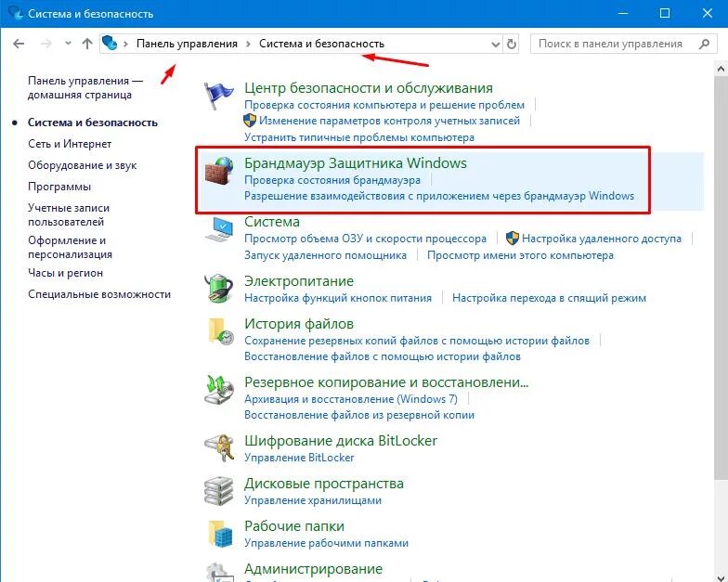Click Управление хранилищами link
Viewport: 728px width, 582px height.
(x=313, y=500)
